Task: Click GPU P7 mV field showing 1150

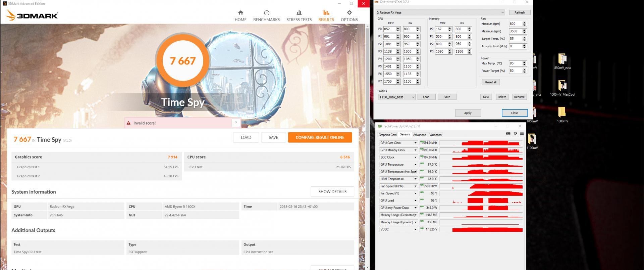Action: click(x=409, y=81)
